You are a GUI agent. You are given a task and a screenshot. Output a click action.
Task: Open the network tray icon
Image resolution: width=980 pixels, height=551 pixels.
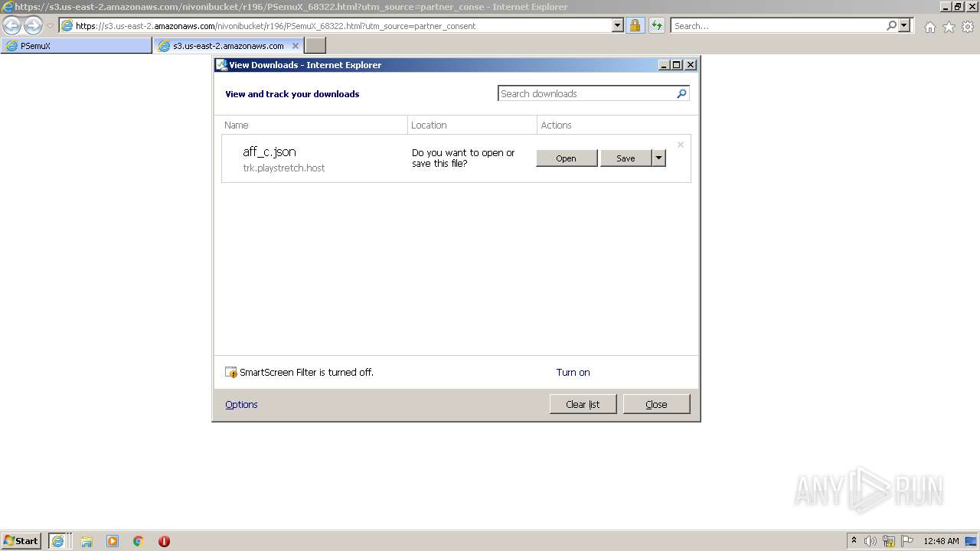point(889,541)
